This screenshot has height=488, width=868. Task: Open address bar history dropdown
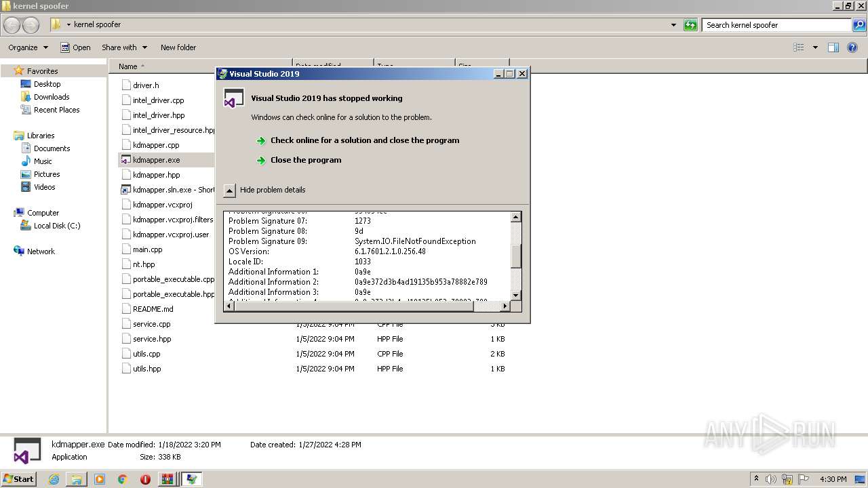(673, 25)
